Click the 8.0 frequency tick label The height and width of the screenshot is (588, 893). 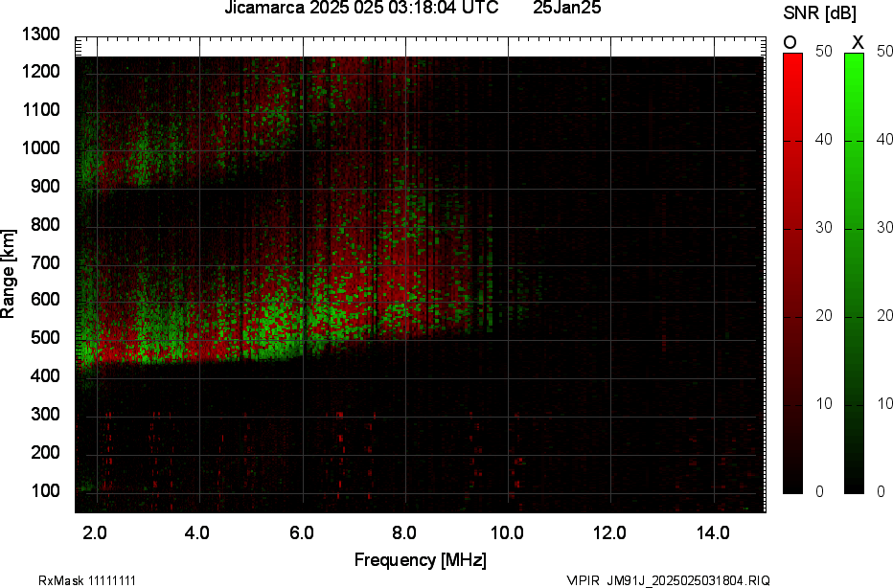click(x=403, y=532)
